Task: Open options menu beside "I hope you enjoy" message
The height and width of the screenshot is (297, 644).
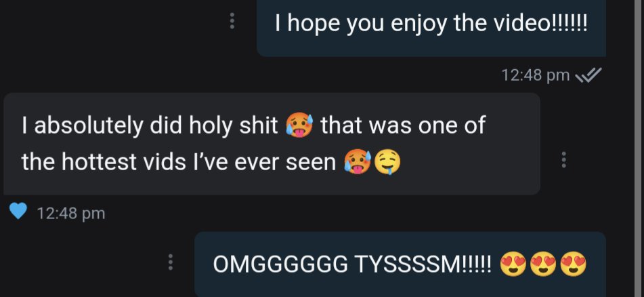Action: [232, 20]
